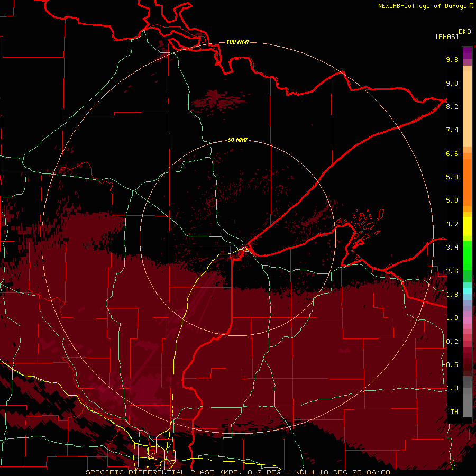Click the 1.0 legend value
The height and width of the screenshot is (476, 476).
coord(452,318)
